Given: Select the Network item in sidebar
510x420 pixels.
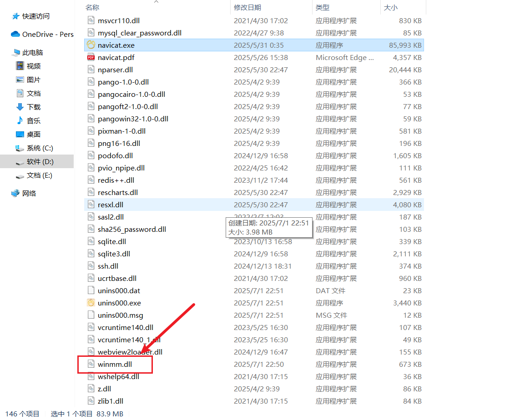Looking at the screenshot, I should [x=29, y=193].
